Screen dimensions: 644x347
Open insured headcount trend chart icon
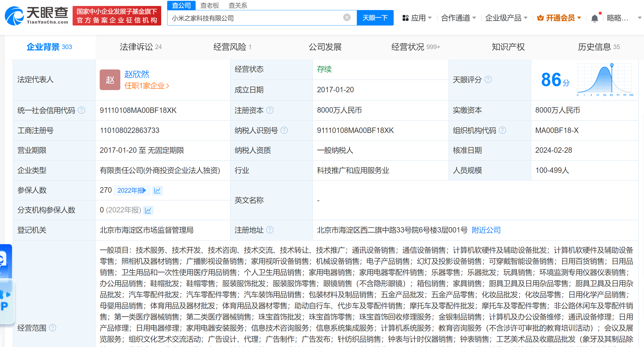click(x=157, y=190)
